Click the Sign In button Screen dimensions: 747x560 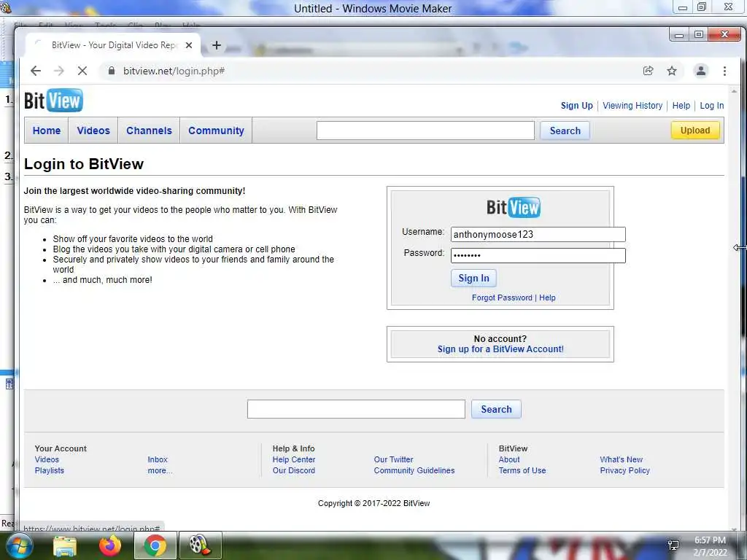(473, 278)
